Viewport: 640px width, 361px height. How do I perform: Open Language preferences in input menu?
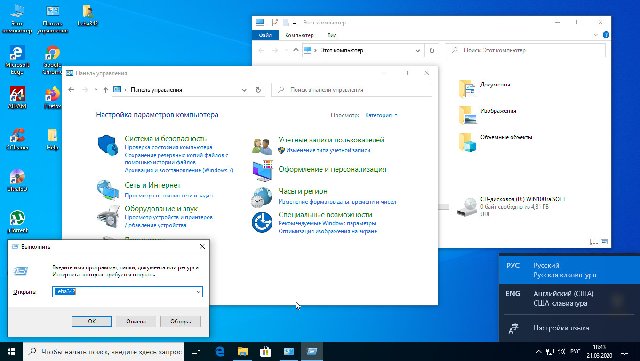pos(569,328)
